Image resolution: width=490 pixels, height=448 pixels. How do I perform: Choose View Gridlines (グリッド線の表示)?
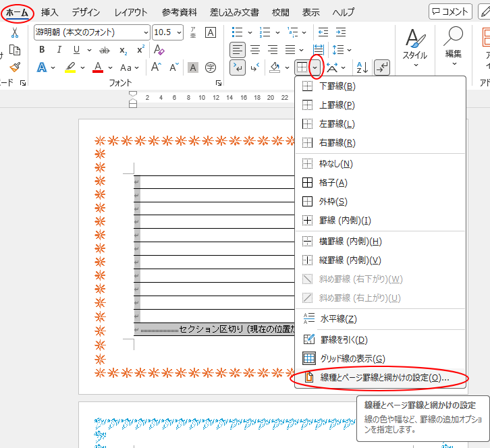point(381,358)
